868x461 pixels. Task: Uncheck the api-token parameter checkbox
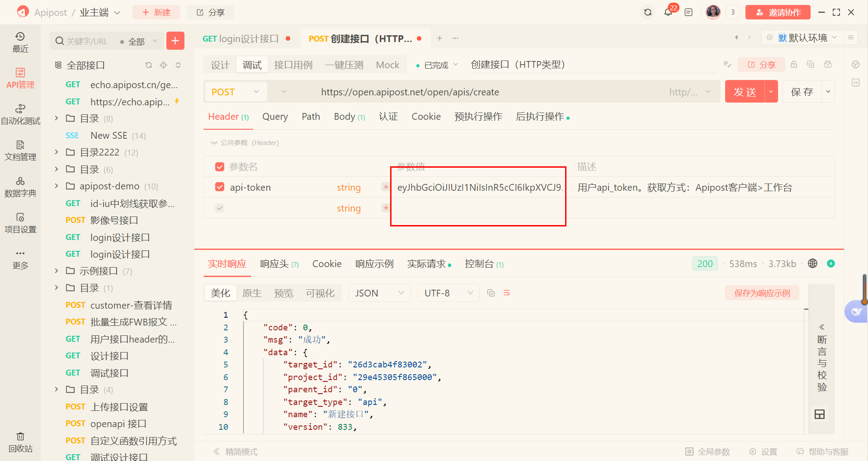[220, 187]
